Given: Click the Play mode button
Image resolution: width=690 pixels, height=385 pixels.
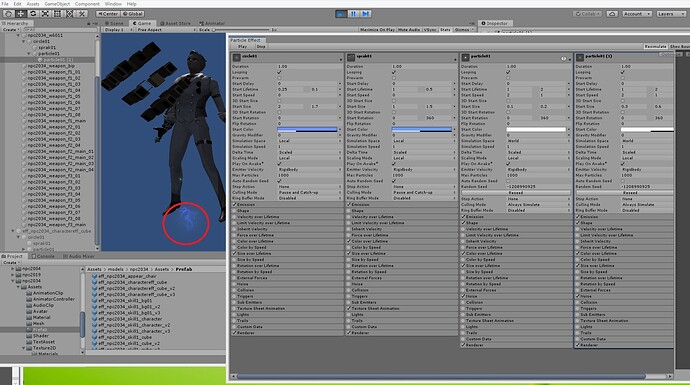Looking at the screenshot, I should click(341, 14).
